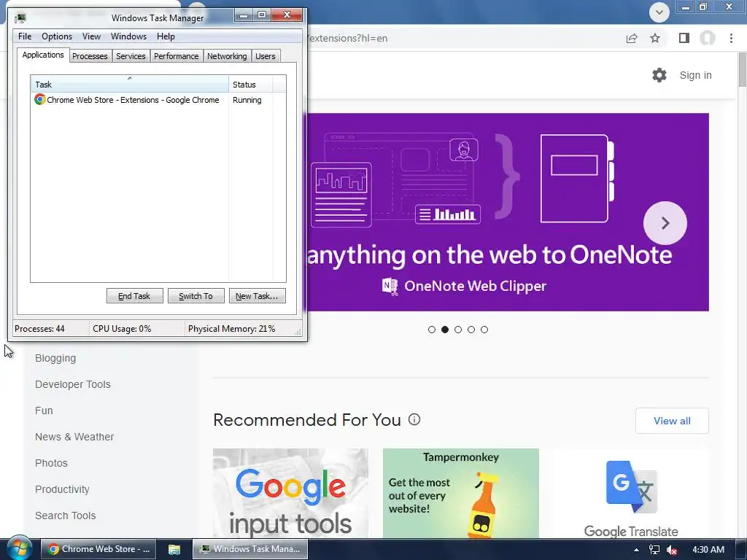Click the Chrome icon in the Task row
Image resolution: width=747 pixels, height=560 pixels.
[x=39, y=99]
